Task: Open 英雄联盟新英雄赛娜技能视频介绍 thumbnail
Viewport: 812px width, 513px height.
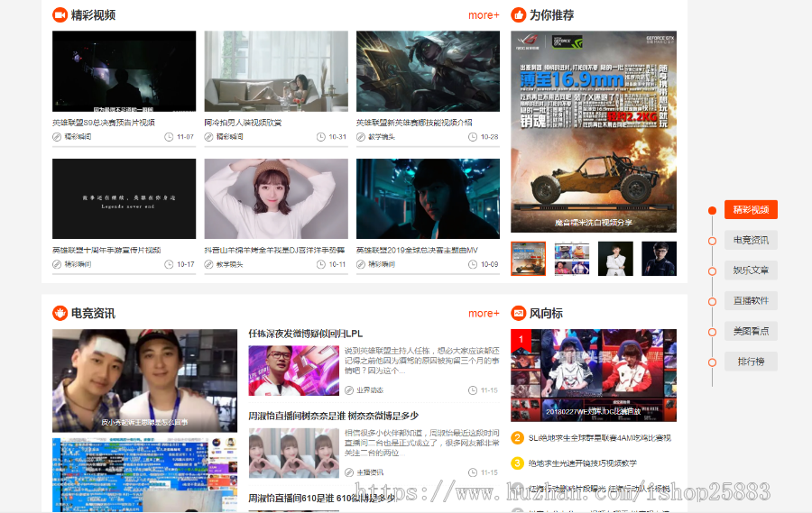Action: [x=428, y=71]
